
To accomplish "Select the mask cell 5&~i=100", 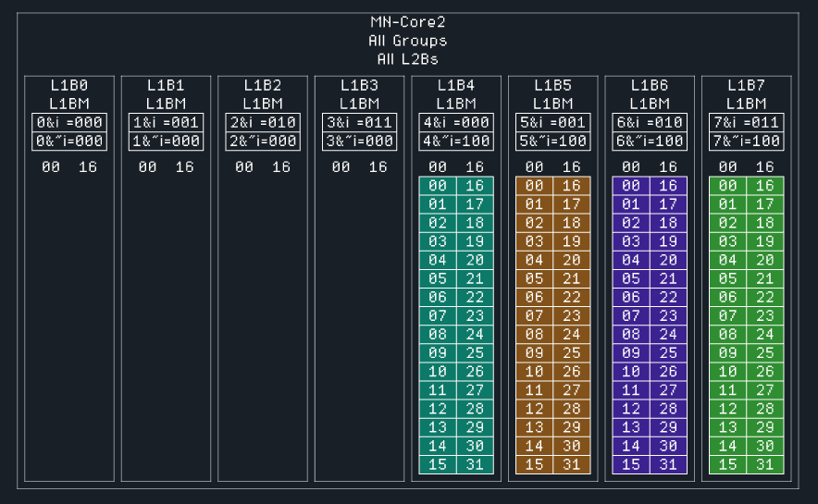I will pyautogui.click(x=553, y=141).
